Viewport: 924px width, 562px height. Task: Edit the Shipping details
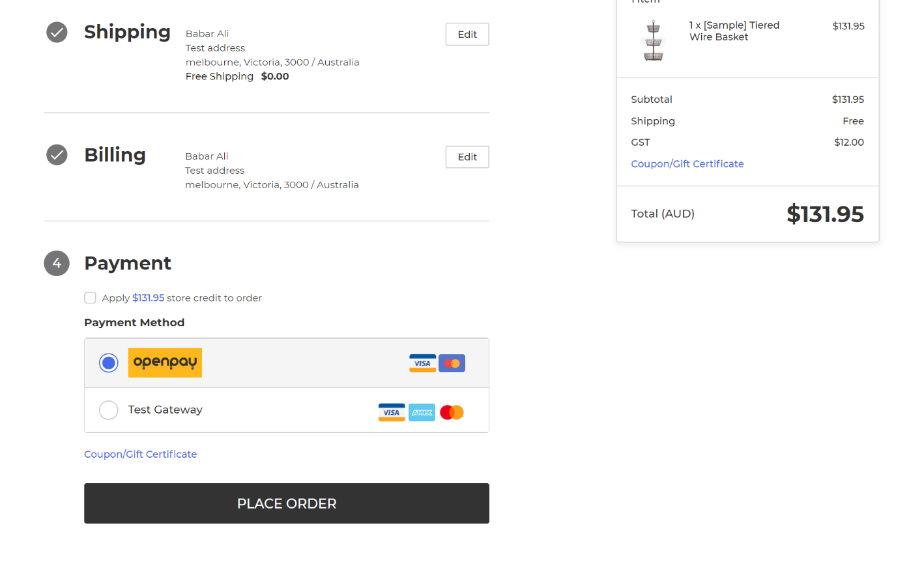click(467, 35)
